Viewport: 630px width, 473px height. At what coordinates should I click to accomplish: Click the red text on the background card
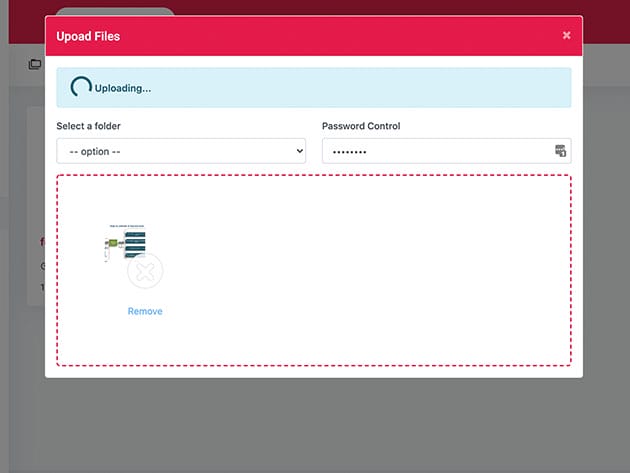tap(41, 242)
